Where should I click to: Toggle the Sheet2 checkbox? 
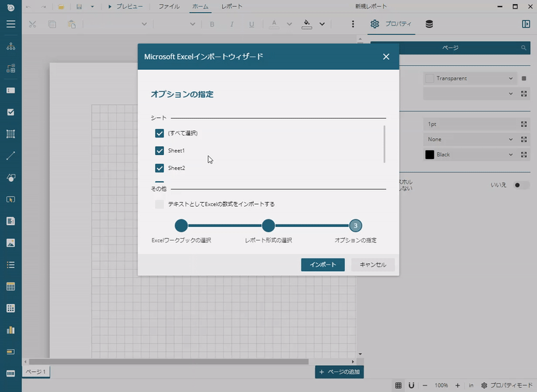click(160, 168)
